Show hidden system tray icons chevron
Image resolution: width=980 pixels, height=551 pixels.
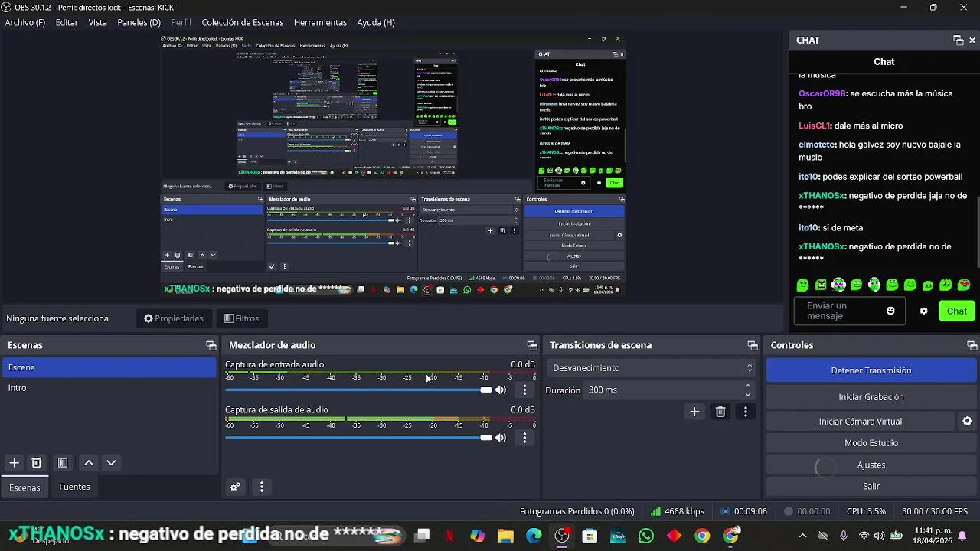click(802, 536)
